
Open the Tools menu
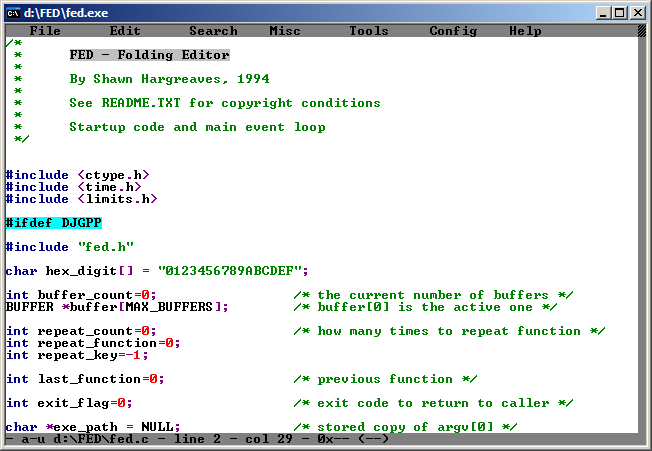(369, 31)
